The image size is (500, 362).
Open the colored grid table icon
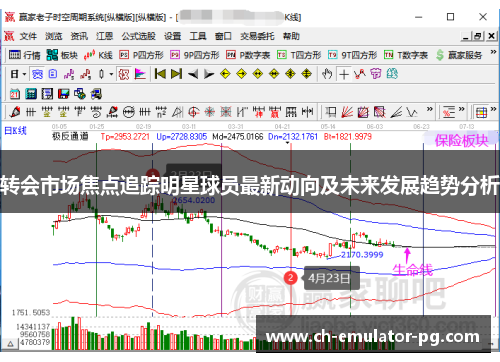coord(481,112)
